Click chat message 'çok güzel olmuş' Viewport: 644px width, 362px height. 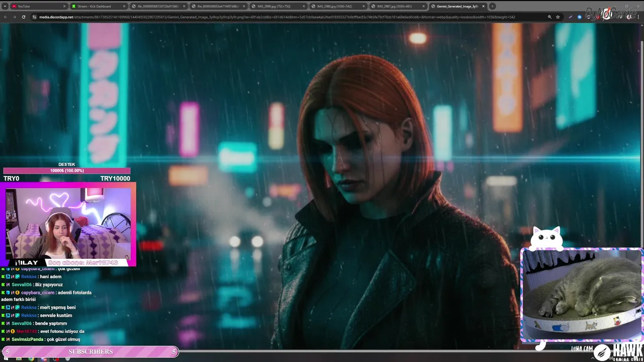tap(62, 339)
